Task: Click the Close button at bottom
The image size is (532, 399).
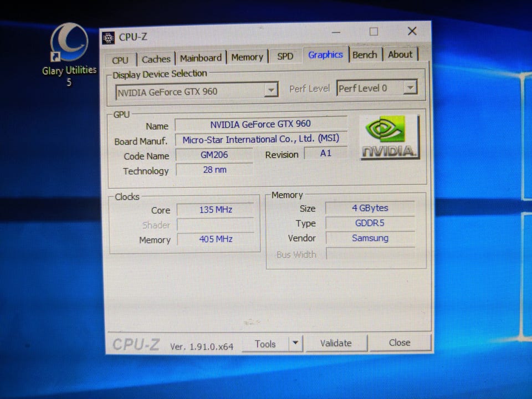Action: coord(400,342)
